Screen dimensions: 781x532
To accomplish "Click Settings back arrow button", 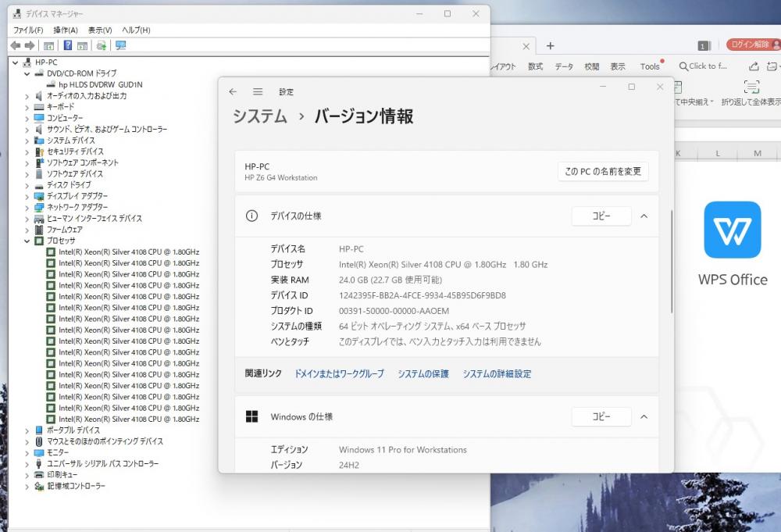I will point(233,91).
